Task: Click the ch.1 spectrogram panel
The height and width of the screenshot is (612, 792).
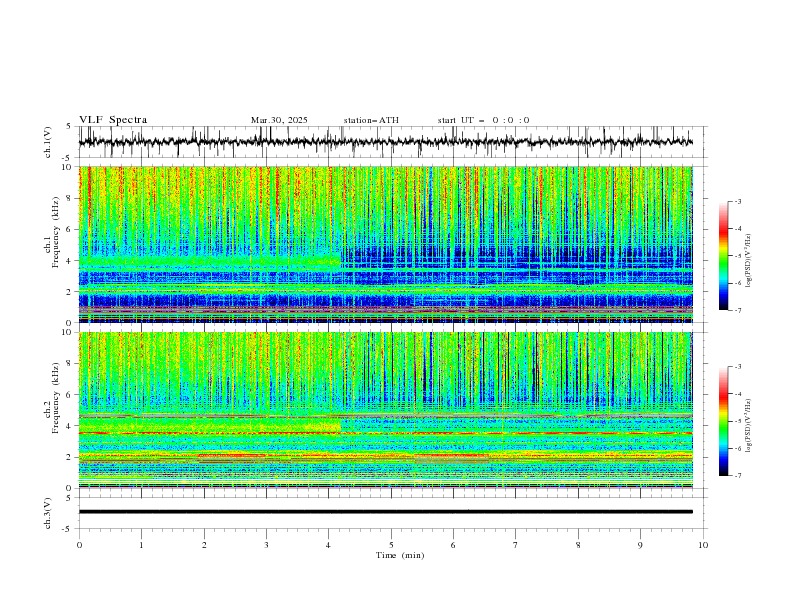Action: (385, 244)
